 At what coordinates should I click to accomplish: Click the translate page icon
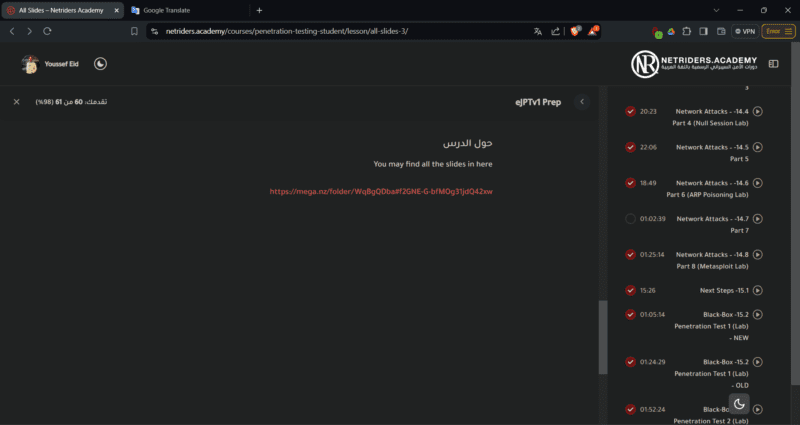click(x=538, y=31)
